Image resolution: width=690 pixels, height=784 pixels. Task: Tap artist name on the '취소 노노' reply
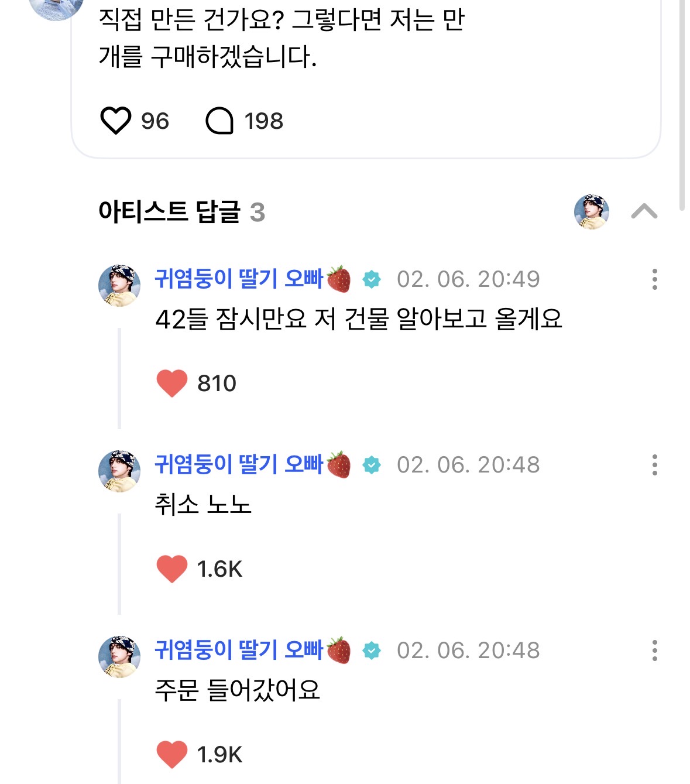click(239, 465)
